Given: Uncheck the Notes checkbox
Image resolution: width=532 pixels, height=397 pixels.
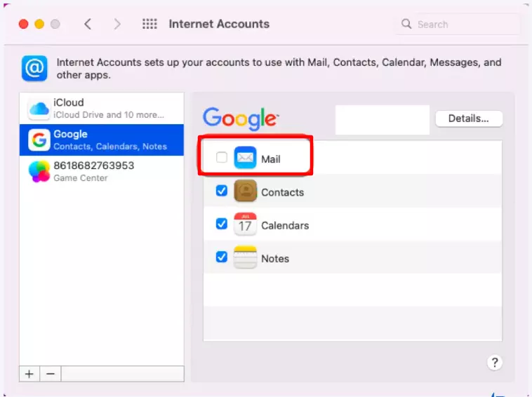Looking at the screenshot, I should pos(222,257).
